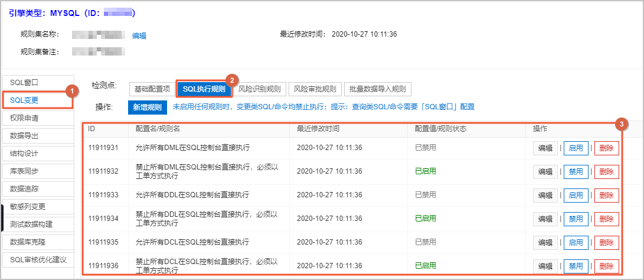Switch to 基础配置项 checkpoint tab
Screen dimensions: 644x280
pyautogui.click(x=152, y=89)
